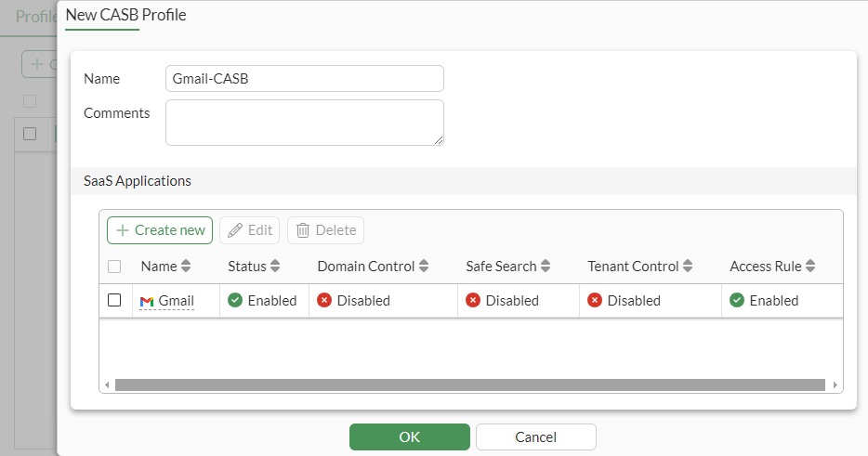Click the Safe Search disabled red icon
The width and height of the screenshot is (868, 456).
pos(473,301)
